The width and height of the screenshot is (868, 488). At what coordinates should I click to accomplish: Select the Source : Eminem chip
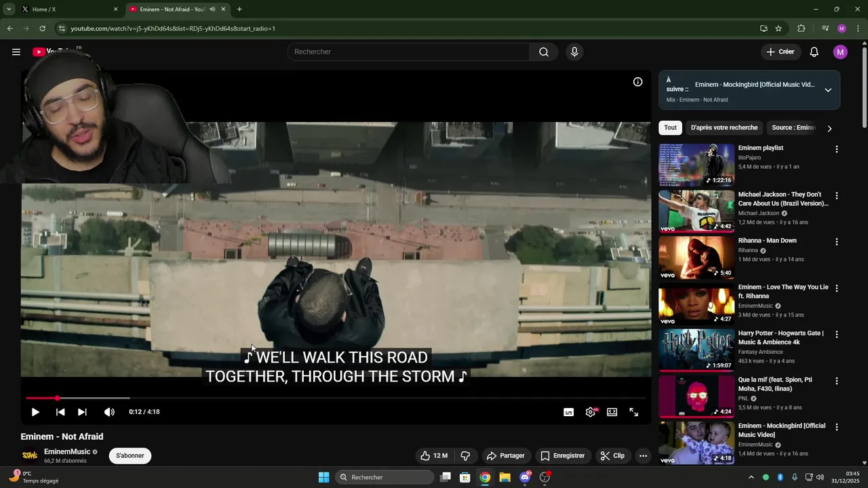tap(793, 127)
